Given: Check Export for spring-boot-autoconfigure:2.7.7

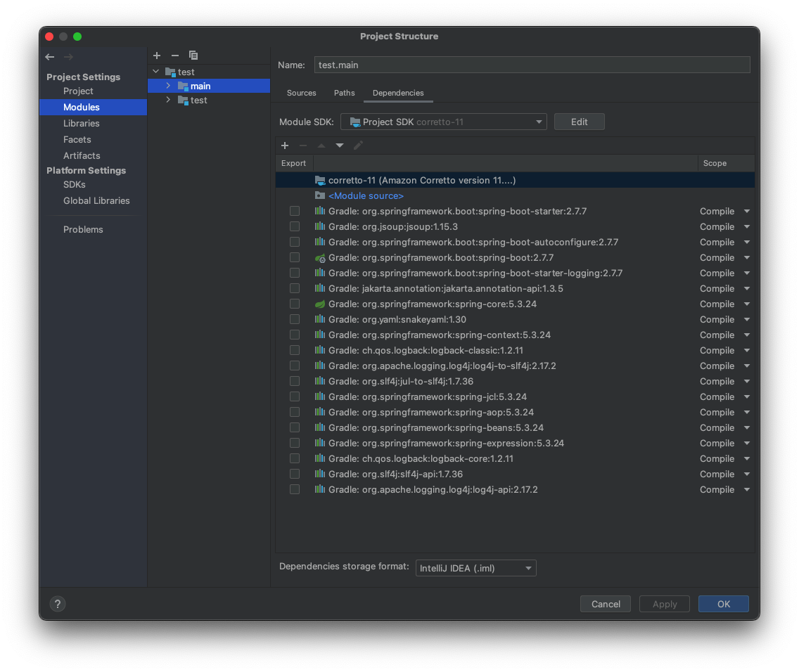Looking at the screenshot, I should (x=295, y=242).
